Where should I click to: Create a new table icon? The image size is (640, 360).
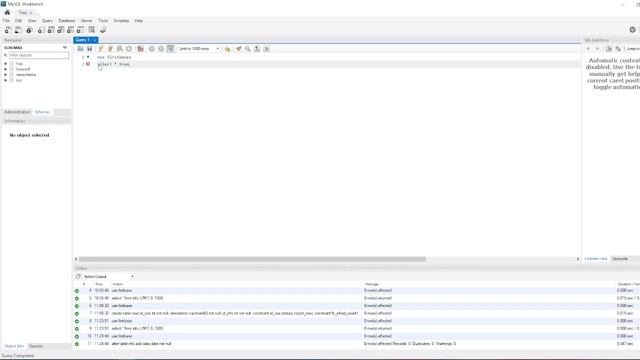click(x=51, y=30)
